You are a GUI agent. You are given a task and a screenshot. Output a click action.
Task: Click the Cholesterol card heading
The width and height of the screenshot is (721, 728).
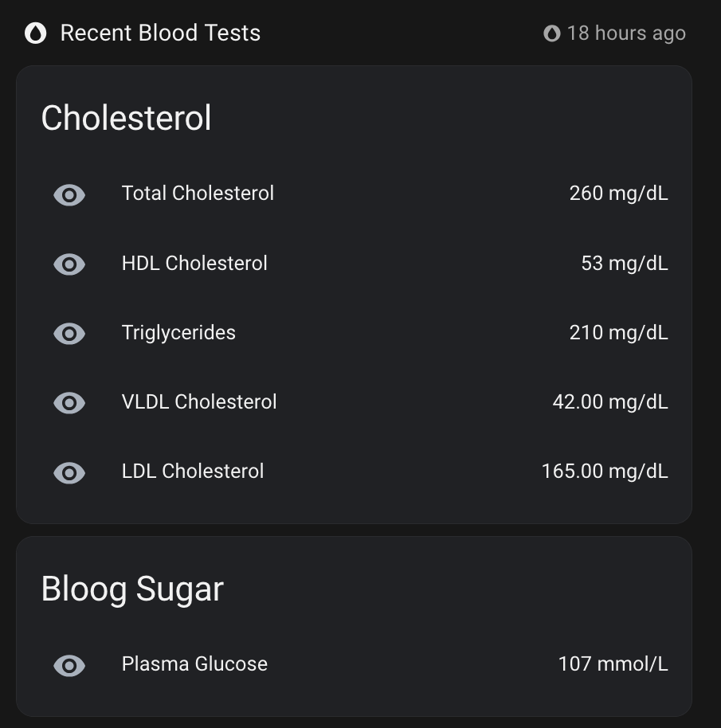click(127, 118)
